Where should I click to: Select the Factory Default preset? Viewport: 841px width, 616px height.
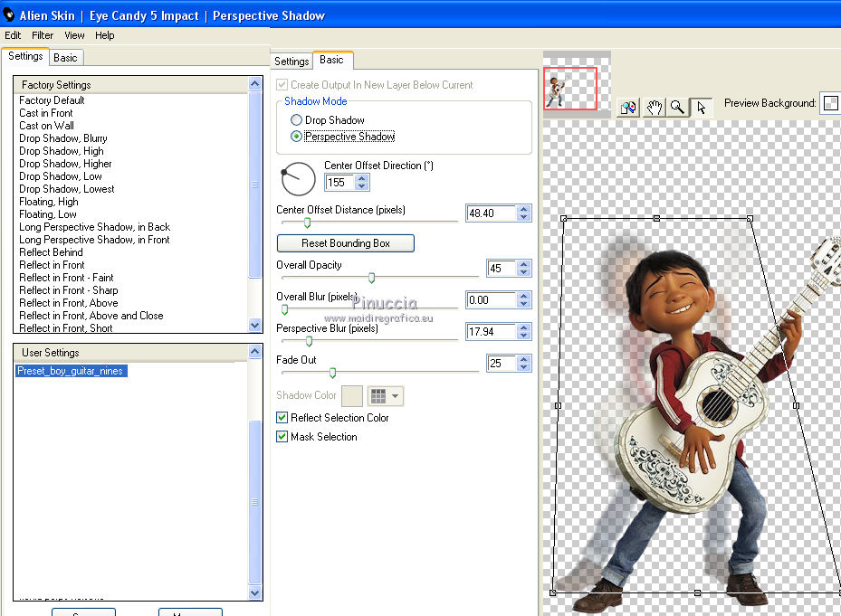coord(52,100)
